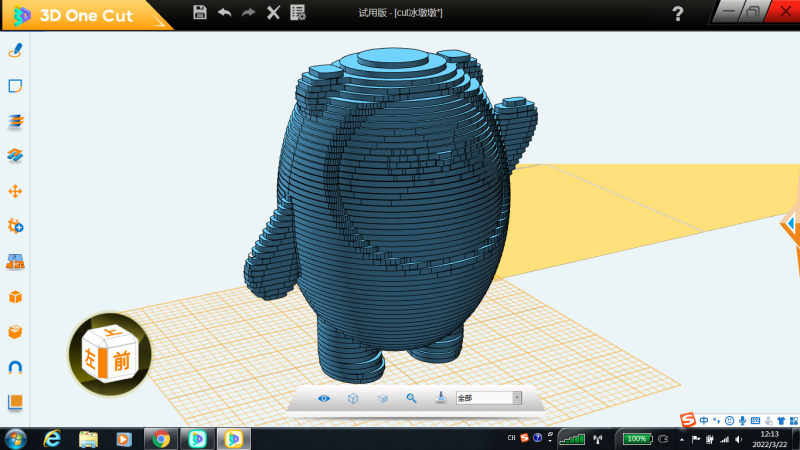Switch to first 3D One taskbar window
The width and height of the screenshot is (800, 450).
[197, 439]
